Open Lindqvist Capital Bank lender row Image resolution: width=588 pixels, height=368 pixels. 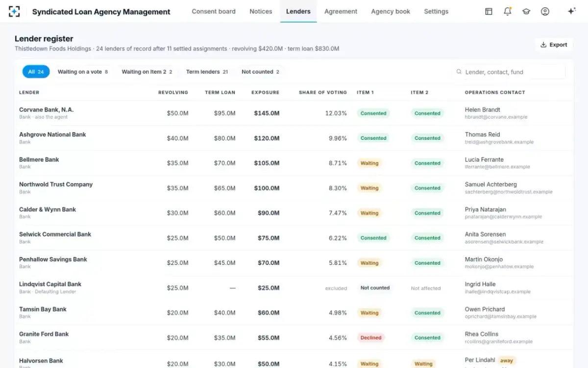coord(294,288)
